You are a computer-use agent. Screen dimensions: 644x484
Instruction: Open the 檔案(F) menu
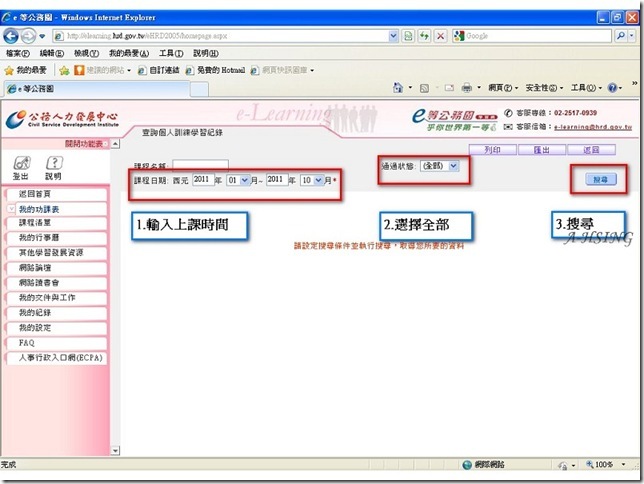tap(18, 53)
